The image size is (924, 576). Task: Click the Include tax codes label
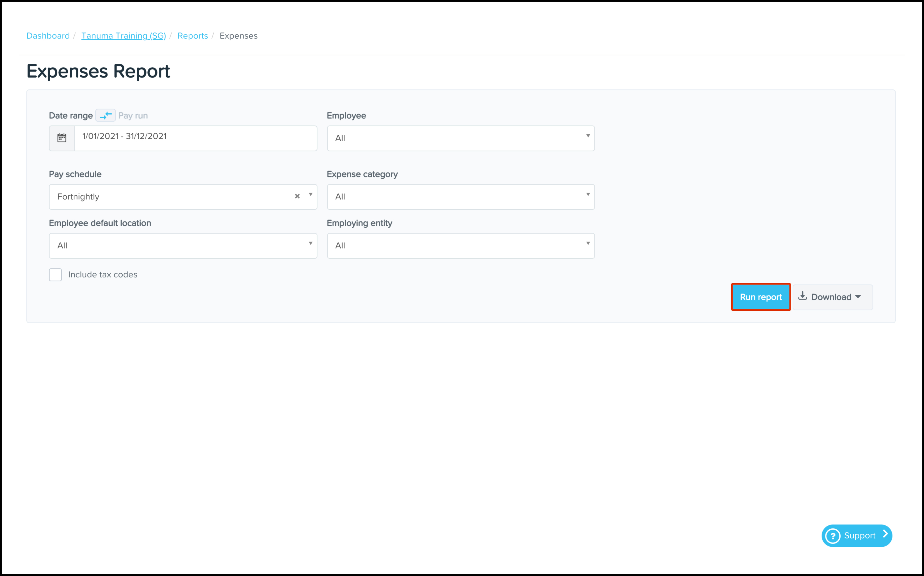coord(102,275)
